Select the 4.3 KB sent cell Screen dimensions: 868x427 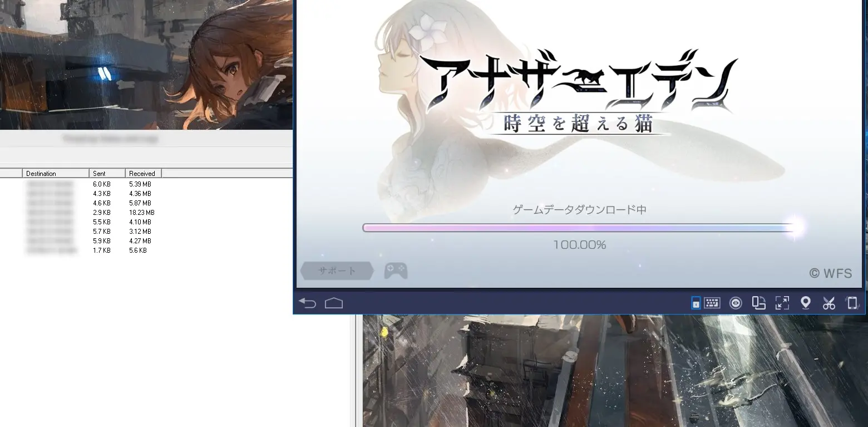(x=102, y=194)
